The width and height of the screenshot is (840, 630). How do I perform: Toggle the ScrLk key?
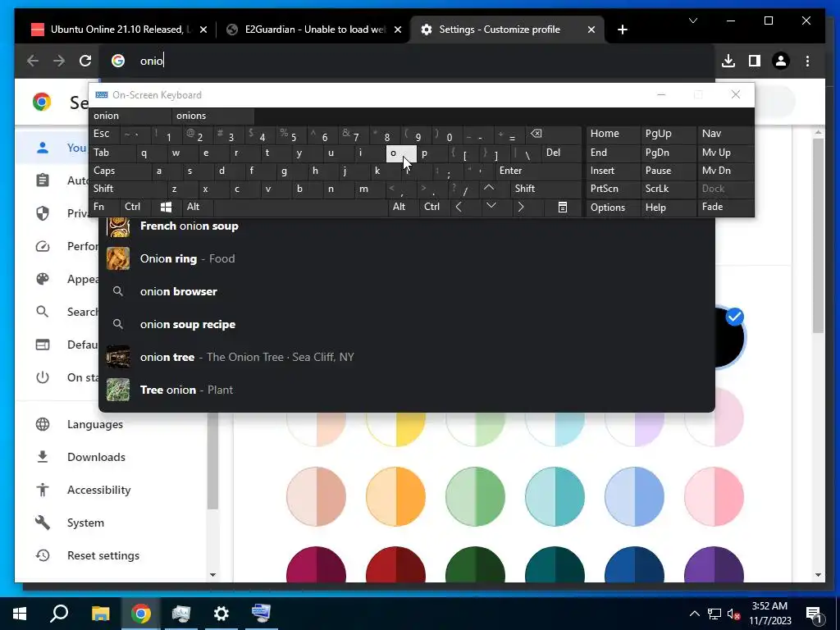(669, 189)
